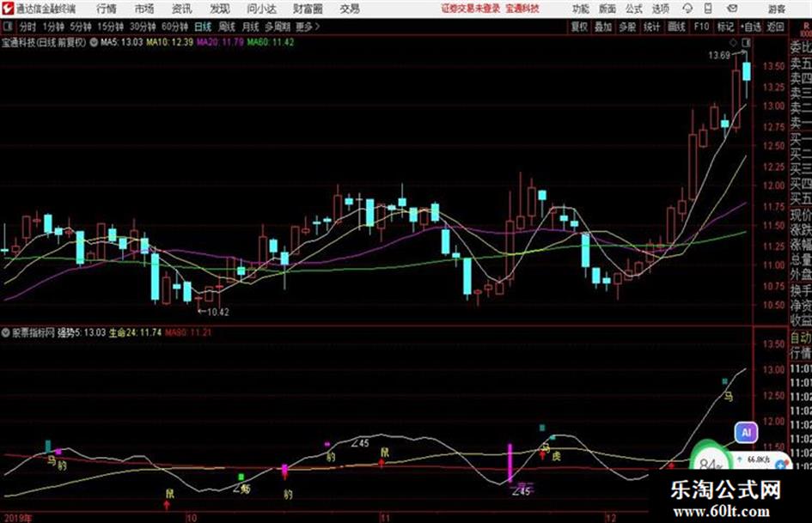Switch to the 分时 period tab
The height and width of the screenshot is (523, 812).
click(27, 27)
